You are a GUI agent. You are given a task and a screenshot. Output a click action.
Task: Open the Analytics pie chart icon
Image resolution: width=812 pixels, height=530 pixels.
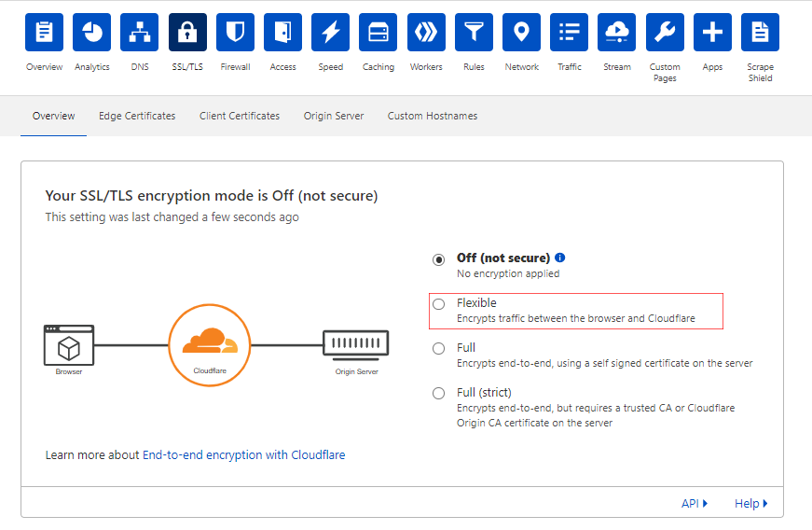pos(92,33)
